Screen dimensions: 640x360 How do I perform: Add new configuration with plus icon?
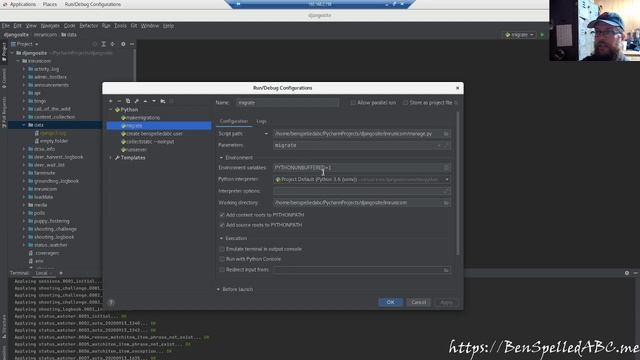tap(111, 101)
